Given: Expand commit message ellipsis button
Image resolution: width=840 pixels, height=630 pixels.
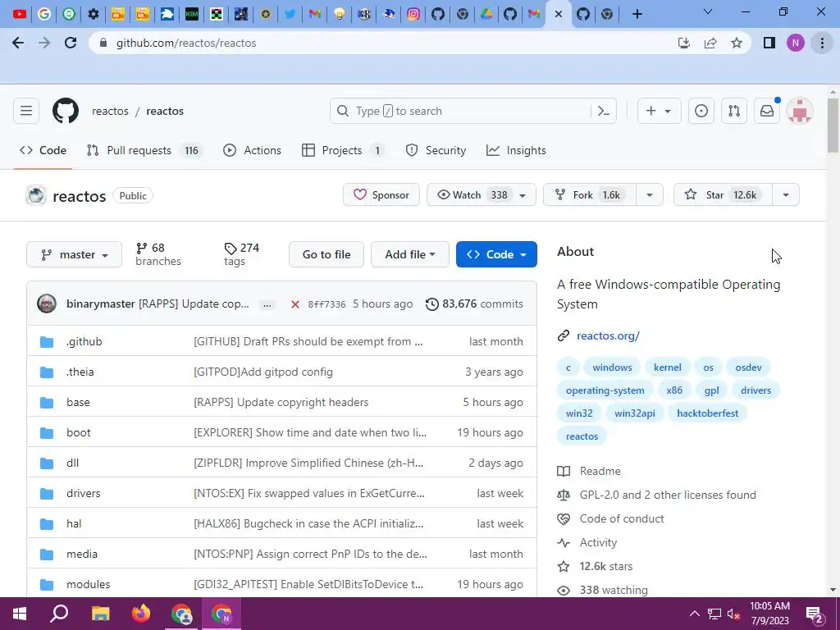Looking at the screenshot, I should [x=267, y=304].
